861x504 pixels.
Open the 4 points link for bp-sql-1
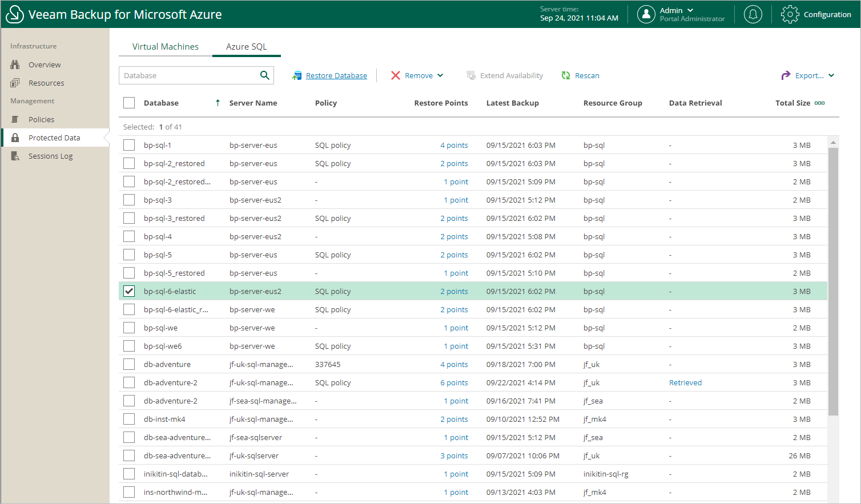click(x=454, y=145)
